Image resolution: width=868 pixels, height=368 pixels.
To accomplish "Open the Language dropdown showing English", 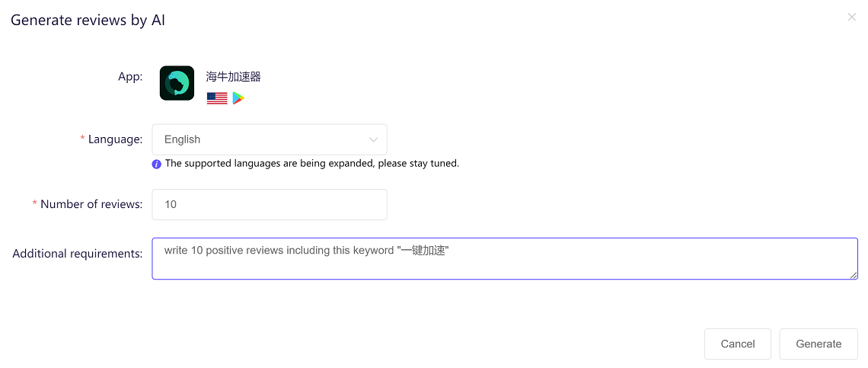I will pyautogui.click(x=269, y=139).
